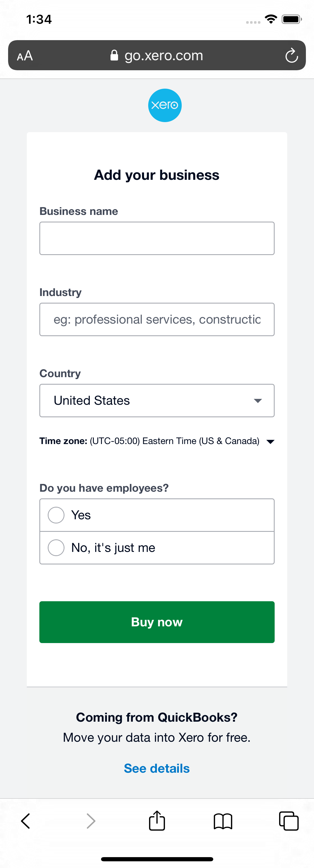The image size is (314, 868).
Task: Tap the Xero logo at the top
Action: [x=165, y=105]
